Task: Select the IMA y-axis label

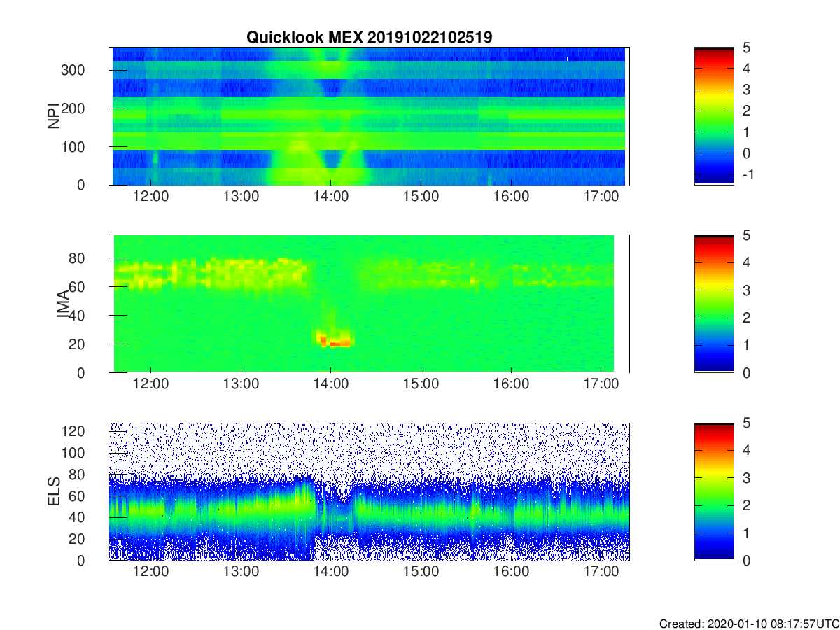Action: 64,304
